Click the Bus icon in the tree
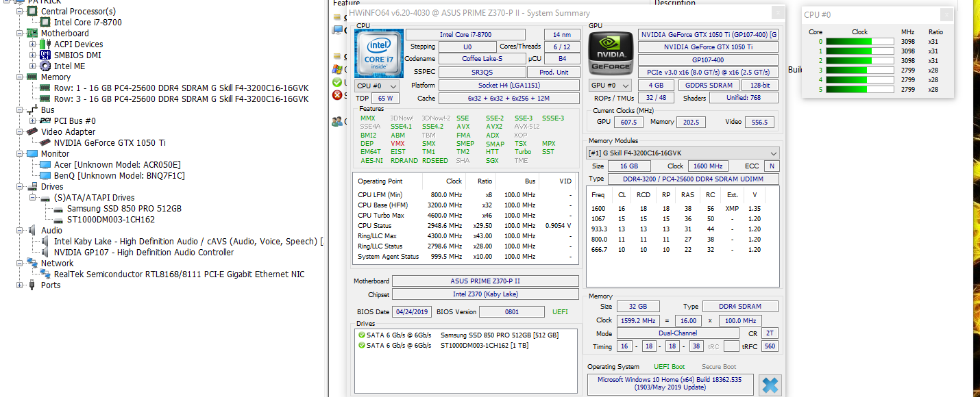Viewport: 980px width, 397px height. pos(32,110)
